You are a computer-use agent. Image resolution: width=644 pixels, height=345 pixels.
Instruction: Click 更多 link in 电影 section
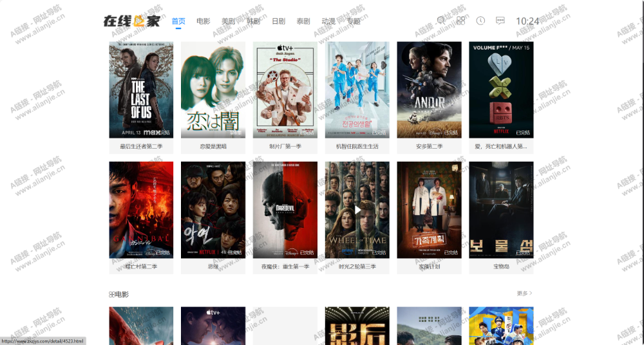(524, 294)
